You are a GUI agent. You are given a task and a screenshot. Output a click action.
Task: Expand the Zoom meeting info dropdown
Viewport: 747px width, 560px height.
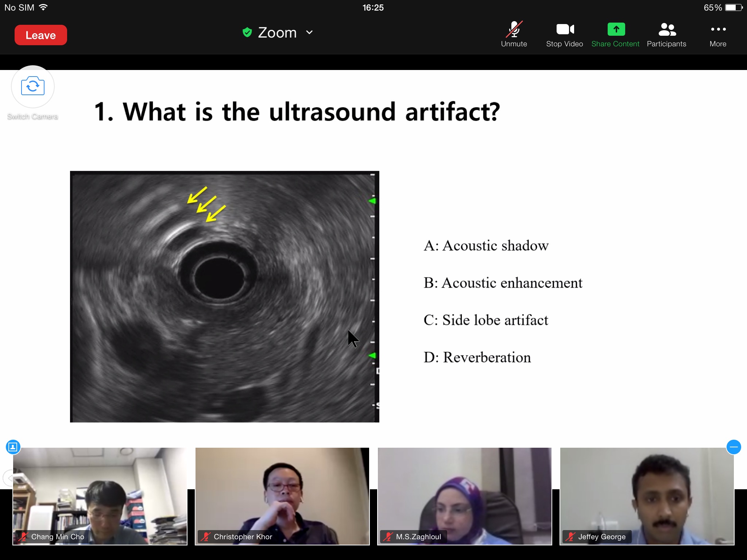click(309, 32)
